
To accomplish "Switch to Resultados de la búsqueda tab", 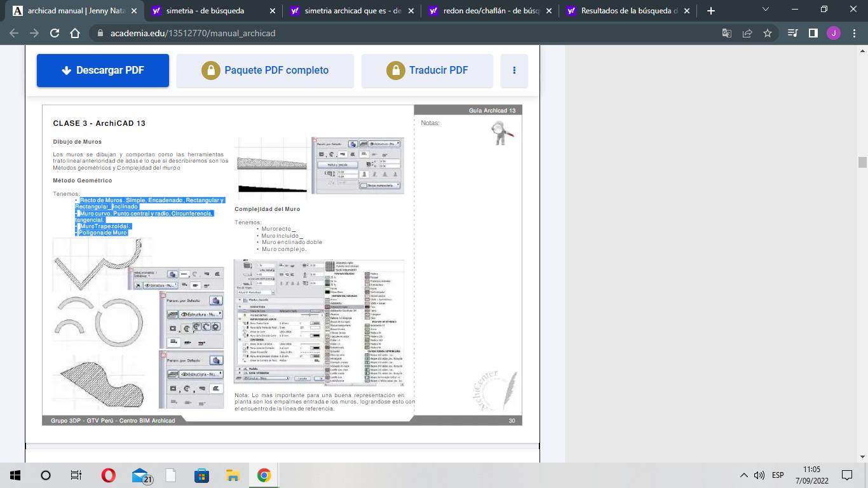I will click(629, 11).
